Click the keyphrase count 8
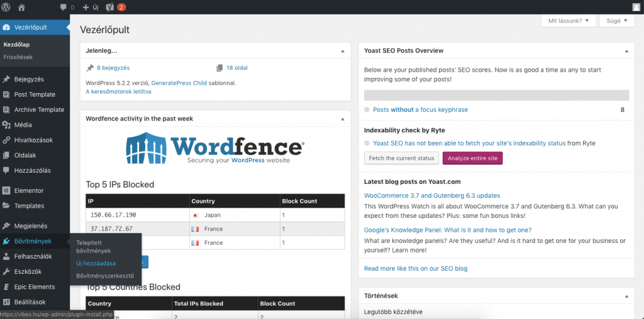This screenshot has width=644, height=319. [x=622, y=109]
